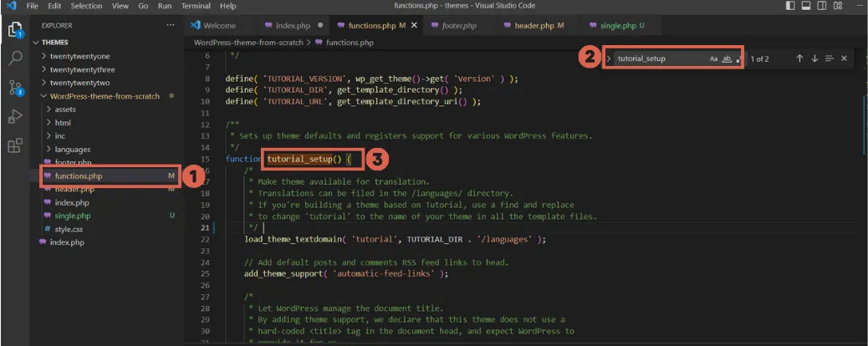The height and width of the screenshot is (346, 868).
Task: Go to previous match in find widget
Action: [x=799, y=59]
